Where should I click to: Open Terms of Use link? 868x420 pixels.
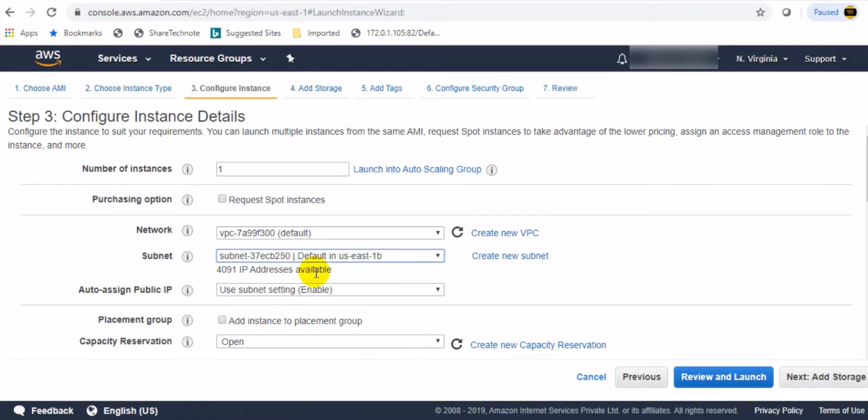point(842,411)
